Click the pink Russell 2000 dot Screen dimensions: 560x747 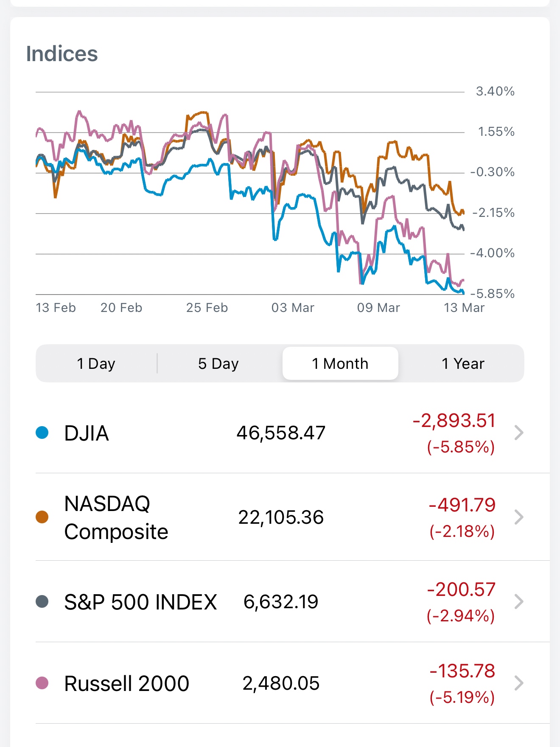(x=42, y=683)
